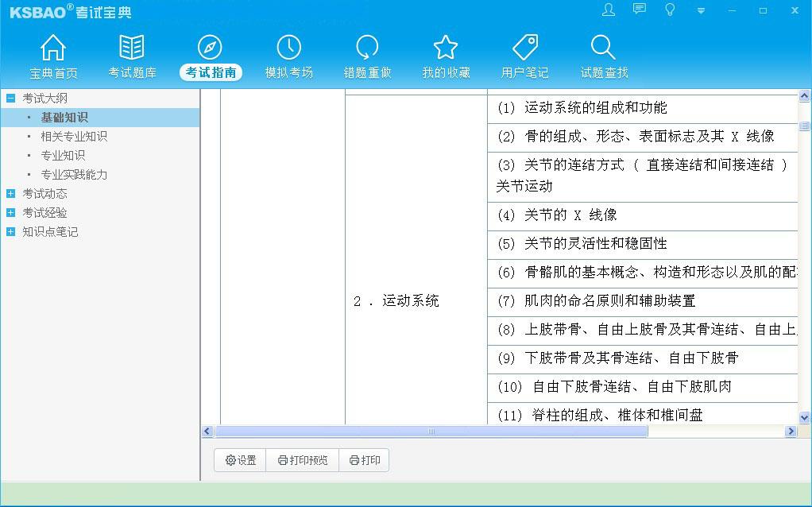Expand the 知识点笔记 tree node
Viewport: 812px width, 507px height.
coord(10,231)
